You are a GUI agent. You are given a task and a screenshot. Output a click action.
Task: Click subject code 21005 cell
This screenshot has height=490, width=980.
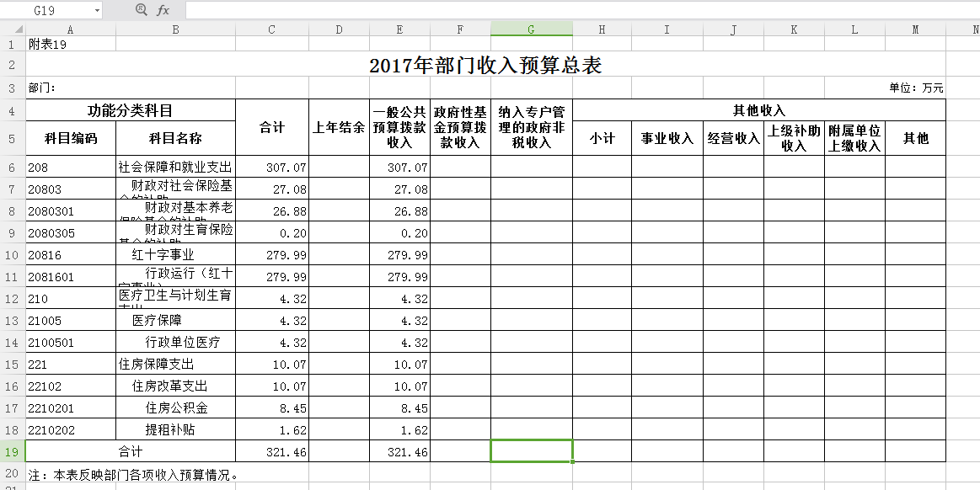click(71, 320)
